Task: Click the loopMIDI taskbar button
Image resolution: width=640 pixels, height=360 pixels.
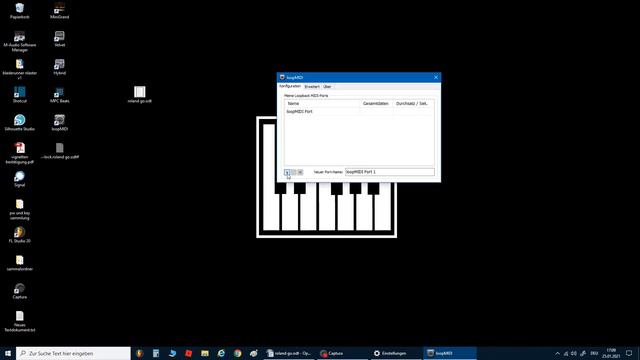Action: [x=449, y=353]
